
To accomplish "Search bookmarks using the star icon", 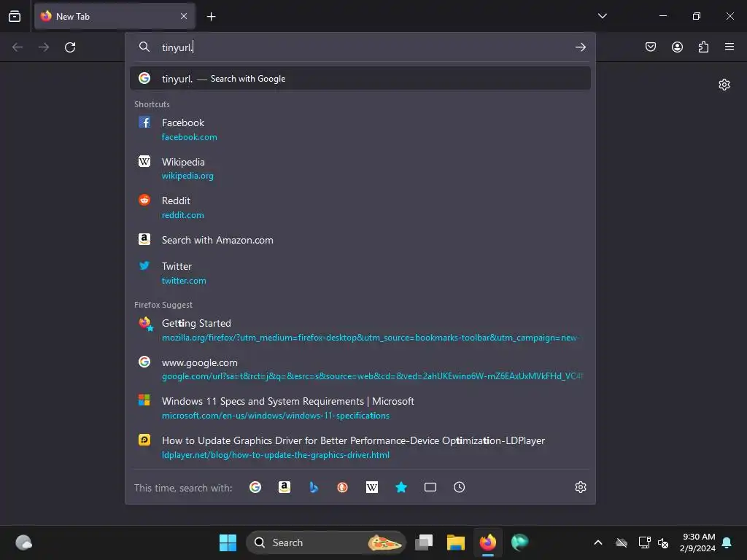I will pos(401,487).
